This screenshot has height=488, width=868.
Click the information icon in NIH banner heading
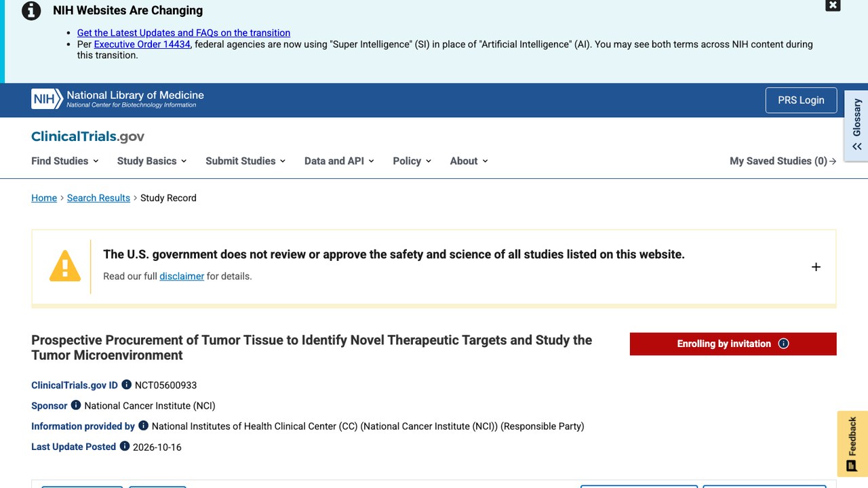pos(31,11)
